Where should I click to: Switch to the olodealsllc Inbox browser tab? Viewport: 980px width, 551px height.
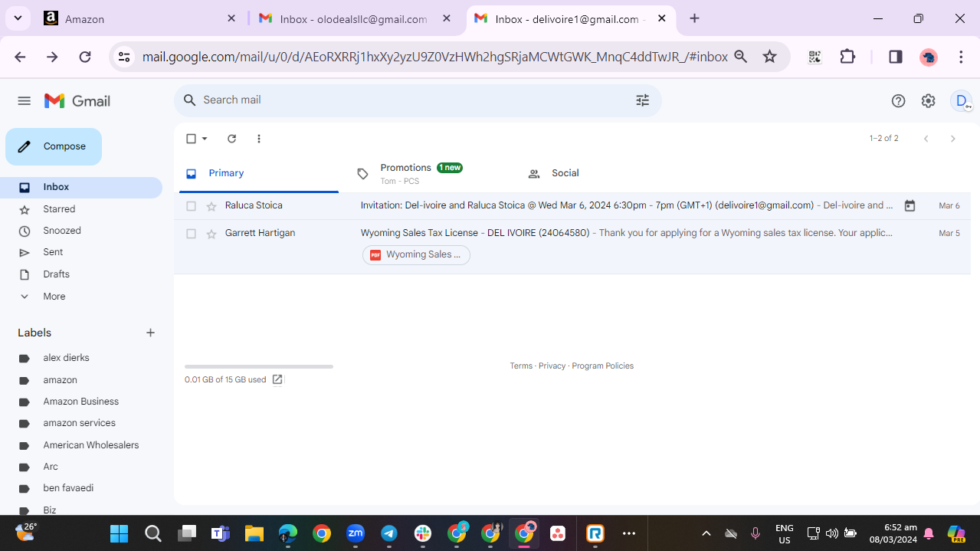(x=354, y=19)
